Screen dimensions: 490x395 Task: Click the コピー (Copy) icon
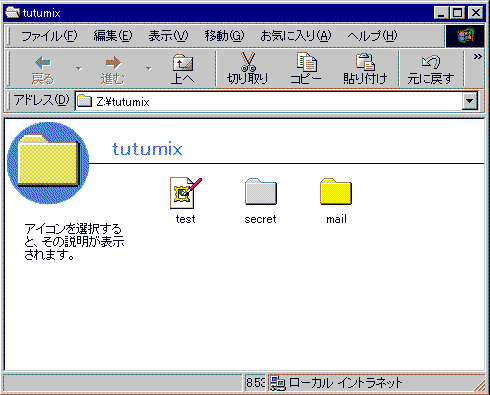coord(306,62)
